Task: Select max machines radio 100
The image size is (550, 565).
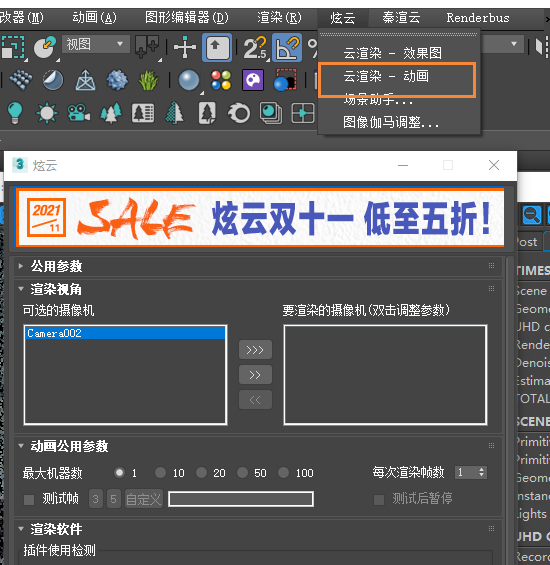Action: [283, 472]
